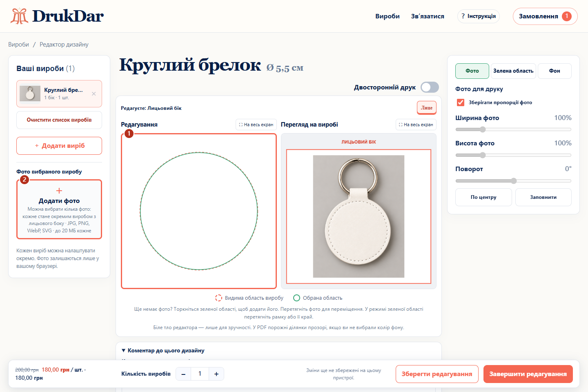Increase quantity with the plus button
The width and height of the screenshot is (588, 392).
pyautogui.click(x=216, y=374)
